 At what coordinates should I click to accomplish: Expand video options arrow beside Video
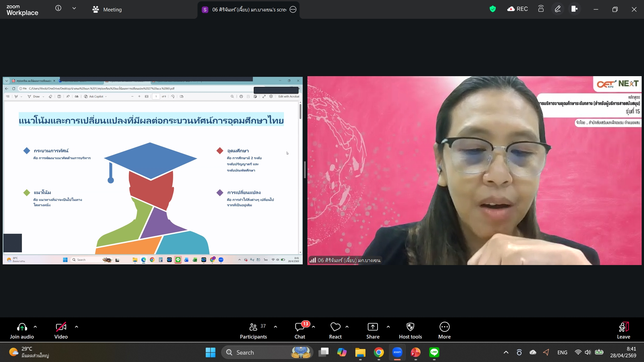coord(77,327)
